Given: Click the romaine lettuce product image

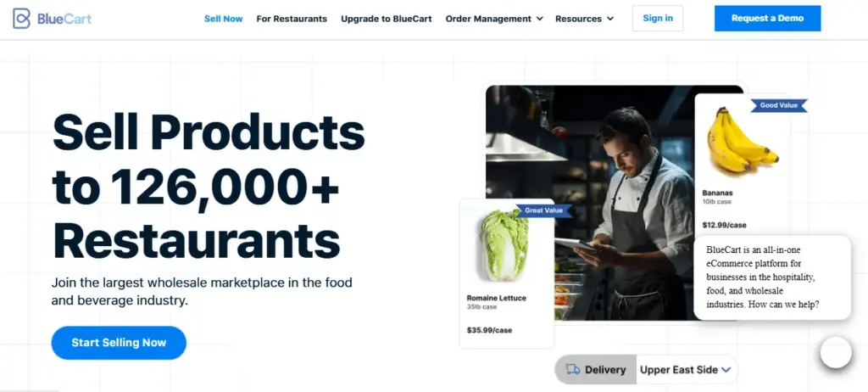Looking at the screenshot, I should coord(504,245).
